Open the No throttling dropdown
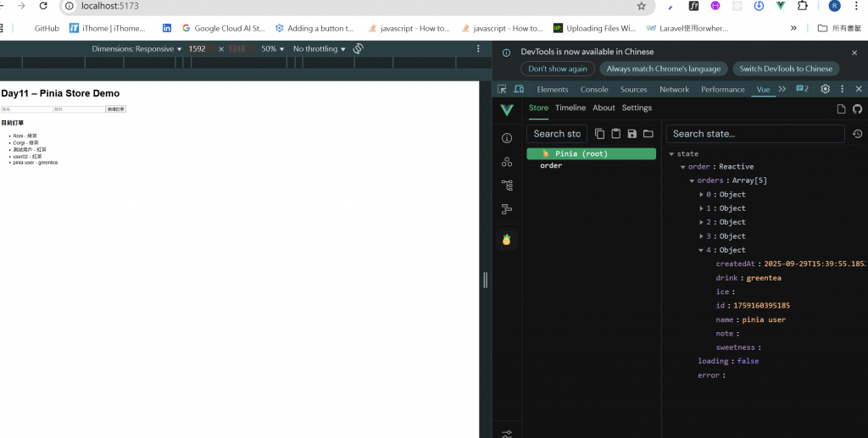 pos(319,48)
